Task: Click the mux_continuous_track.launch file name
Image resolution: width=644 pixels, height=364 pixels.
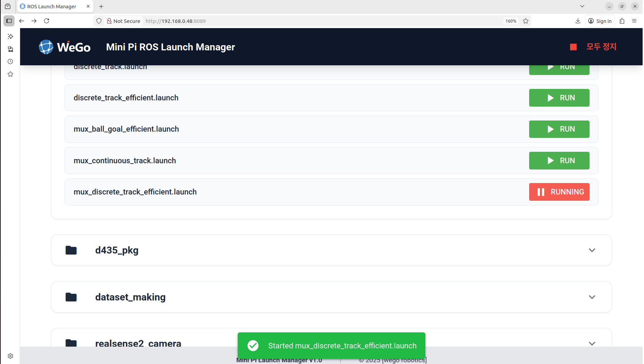Action: tap(125, 160)
